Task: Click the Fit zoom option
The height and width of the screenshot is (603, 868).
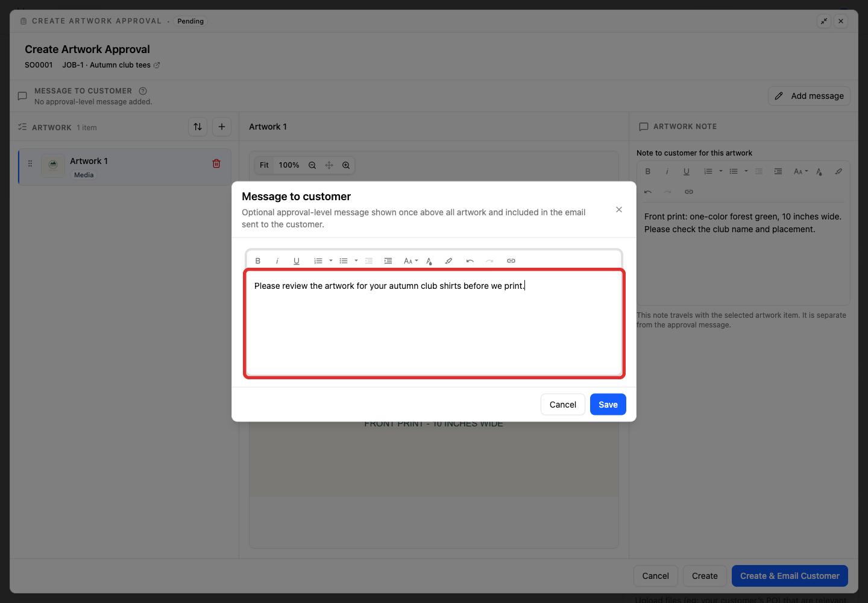Action: tap(264, 165)
